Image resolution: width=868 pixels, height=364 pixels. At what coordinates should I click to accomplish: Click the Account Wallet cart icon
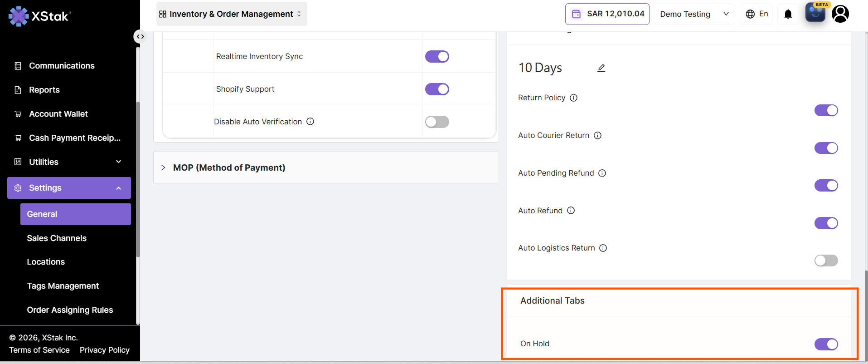point(18,114)
